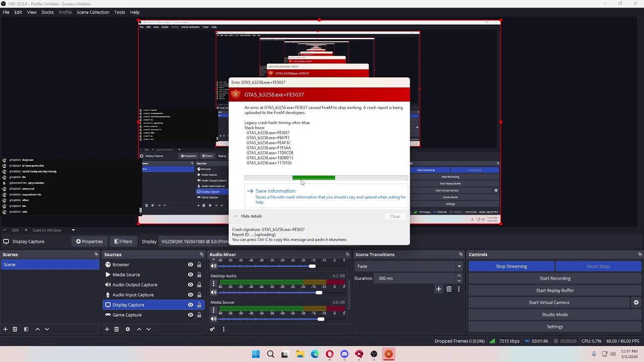Toggle visibility of Game Capture source

click(190, 315)
